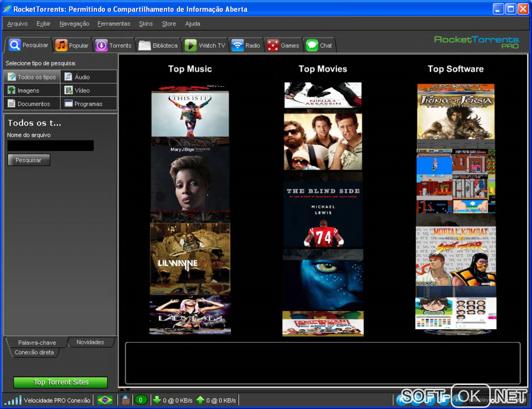Image resolution: width=532 pixels, height=409 pixels.
Task: Click the green zero counter badge
Action: 140,400
